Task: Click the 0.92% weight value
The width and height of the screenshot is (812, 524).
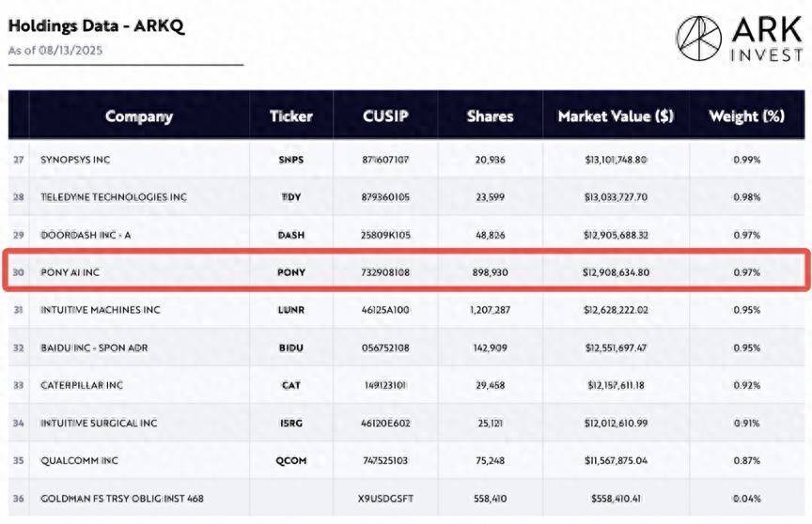Action: pyautogui.click(x=747, y=385)
